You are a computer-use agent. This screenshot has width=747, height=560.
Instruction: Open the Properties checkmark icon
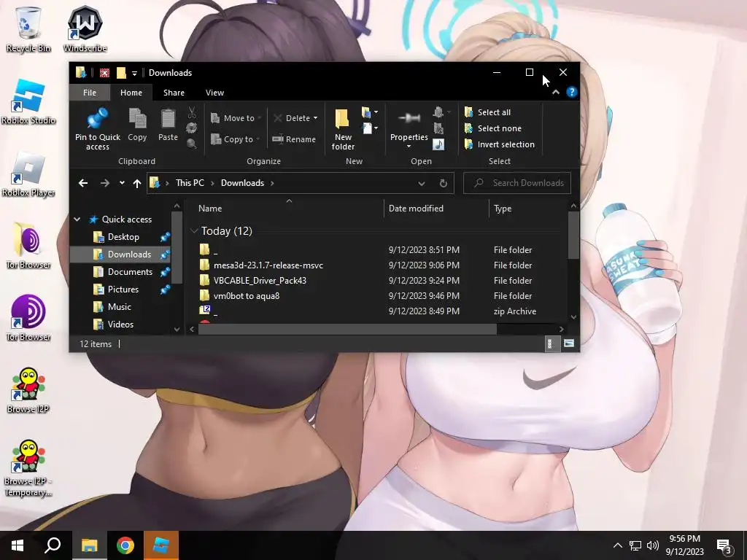pos(409,118)
